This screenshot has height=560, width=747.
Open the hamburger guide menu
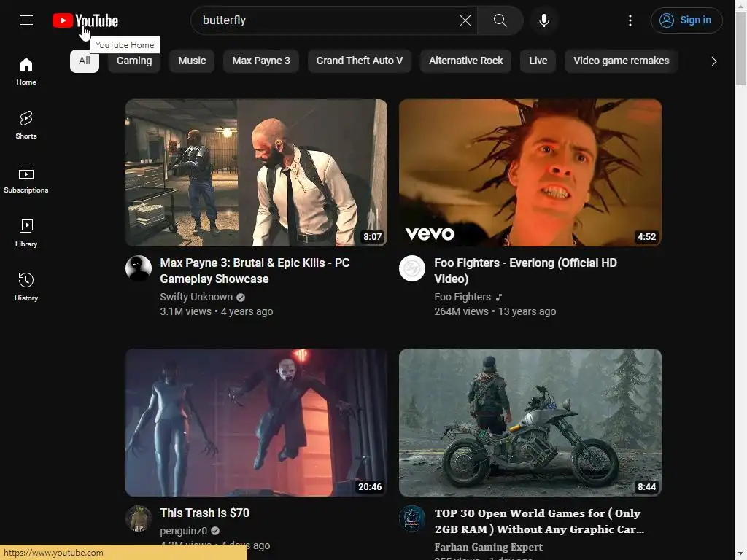(x=26, y=20)
